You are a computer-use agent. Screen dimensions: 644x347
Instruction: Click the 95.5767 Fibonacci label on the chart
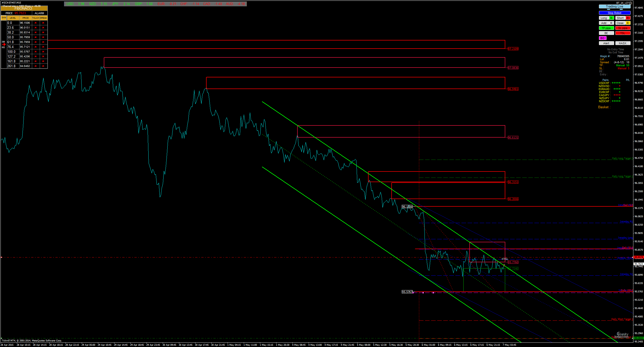click(x=407, y=292)
